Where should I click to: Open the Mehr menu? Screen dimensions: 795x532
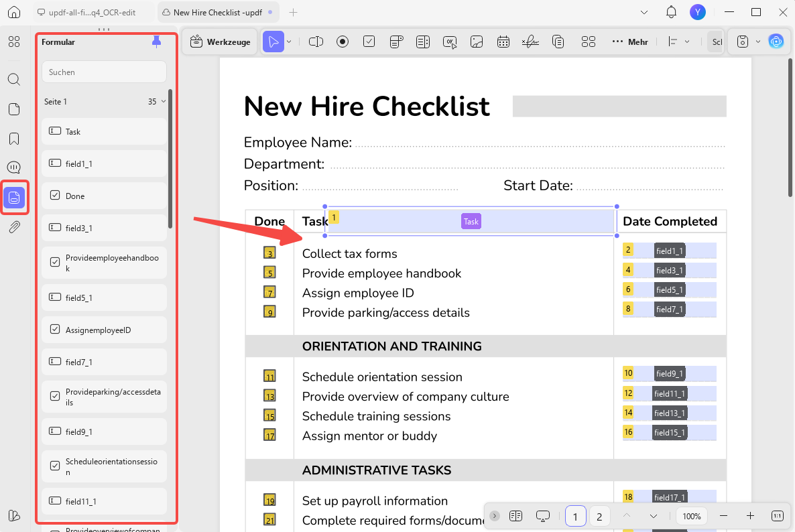[630, 42]
